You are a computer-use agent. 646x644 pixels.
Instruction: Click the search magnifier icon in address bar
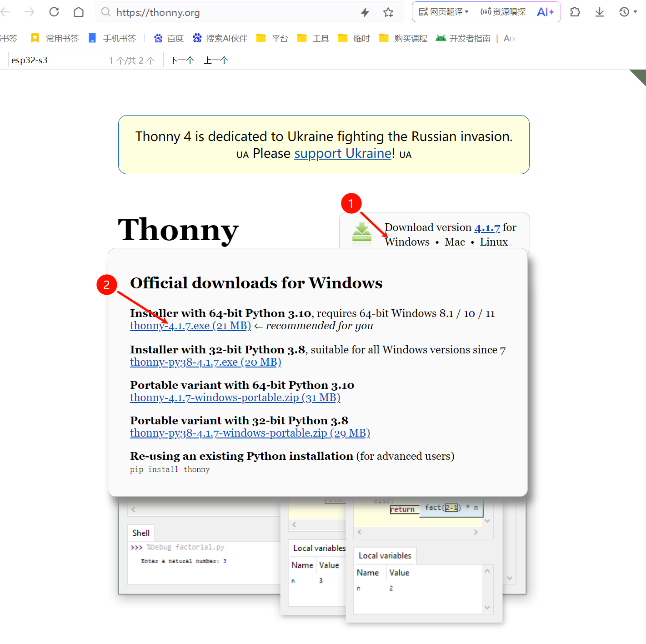pos(106,12)
